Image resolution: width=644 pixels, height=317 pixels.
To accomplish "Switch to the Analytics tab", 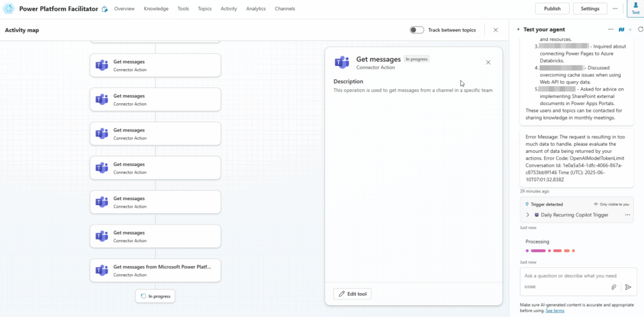I will pyautogui.click(x=256, y=9).
